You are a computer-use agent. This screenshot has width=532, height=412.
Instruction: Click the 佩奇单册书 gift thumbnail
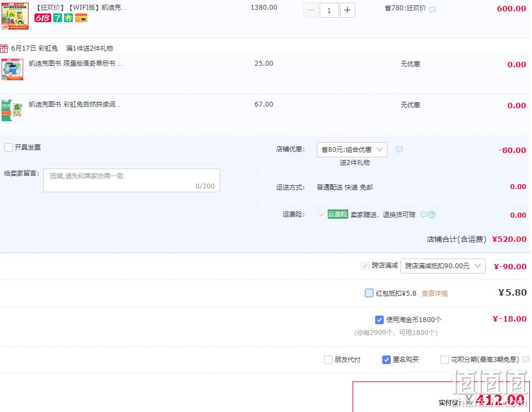(12, 69)
